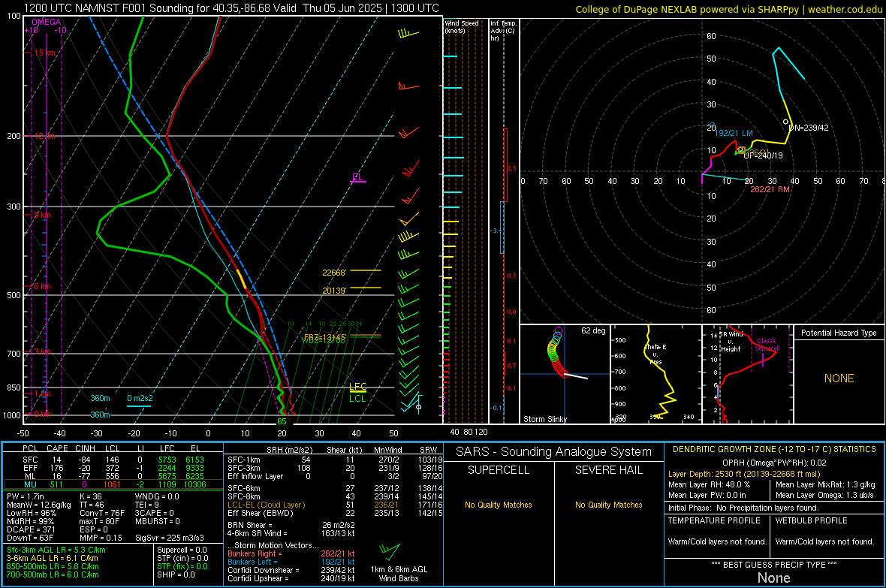Viewport: 886px width, 588px height.
Task: Click the LCL-EL (Cloud Layer) row
Action: (x=335, y=505)
